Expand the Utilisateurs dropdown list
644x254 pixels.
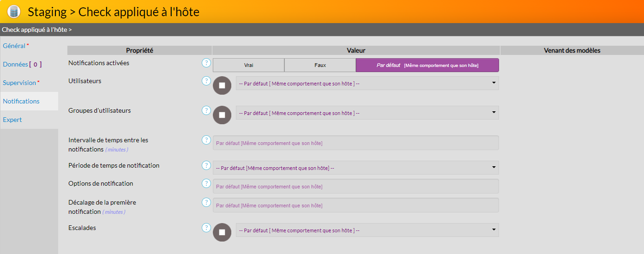click(367, 83)
